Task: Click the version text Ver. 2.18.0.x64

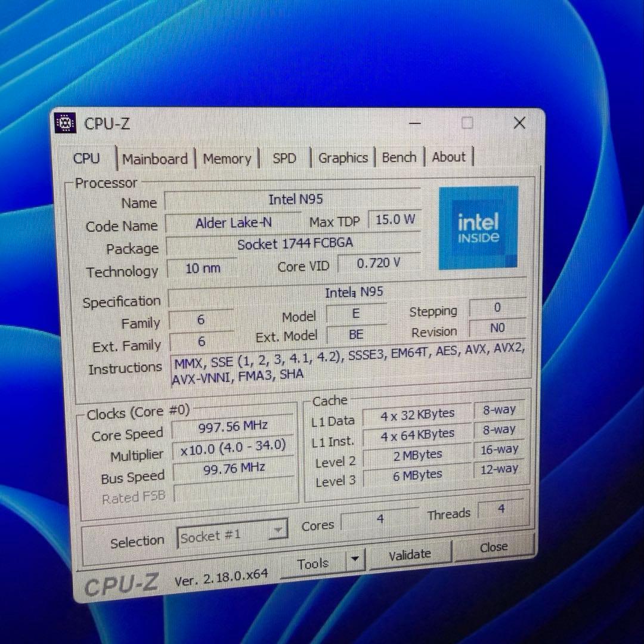Action: (x=221, y=576)
